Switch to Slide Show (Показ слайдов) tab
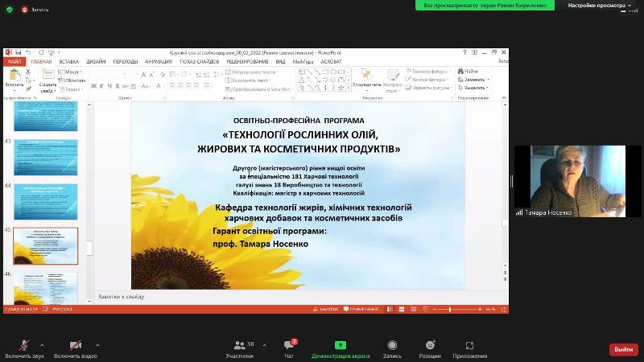The image size is (644, 362). (200, 62)
